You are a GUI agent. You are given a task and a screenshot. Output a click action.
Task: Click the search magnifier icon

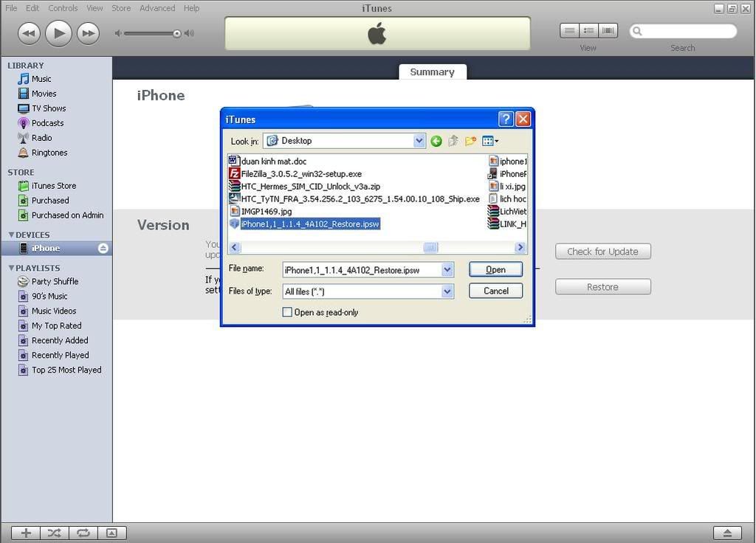coord(637,31)
